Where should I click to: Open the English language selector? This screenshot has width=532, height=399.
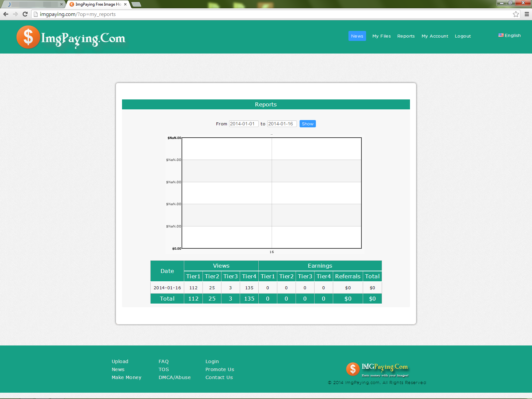click(509, 35)
